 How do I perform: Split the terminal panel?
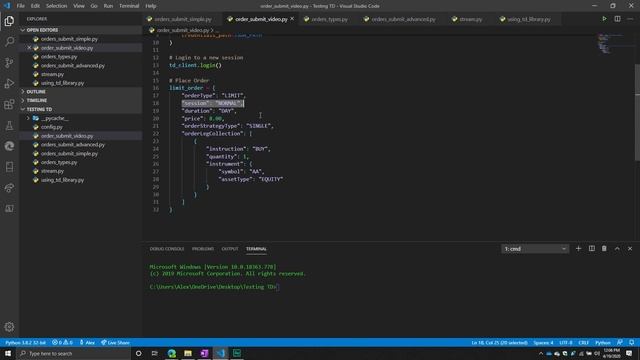pyautogui.click(x=591, y=248)
